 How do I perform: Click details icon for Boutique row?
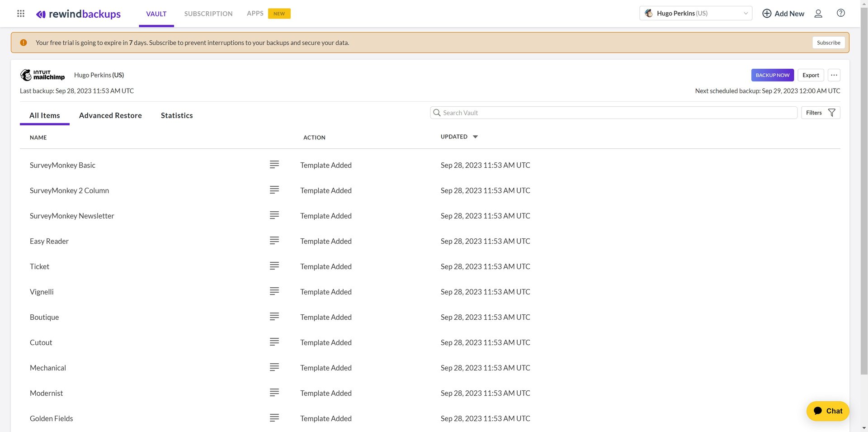tap(274, 317)
